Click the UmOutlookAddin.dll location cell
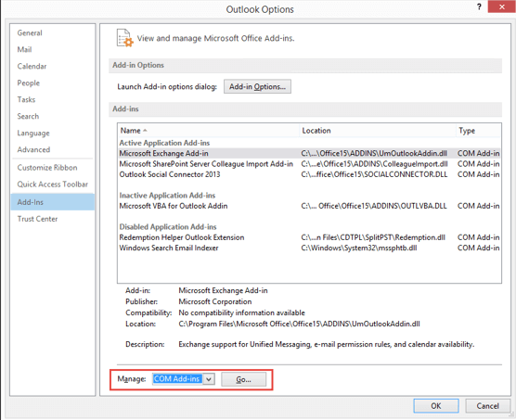This screenshot has height=420, width=516. point(374,154)
